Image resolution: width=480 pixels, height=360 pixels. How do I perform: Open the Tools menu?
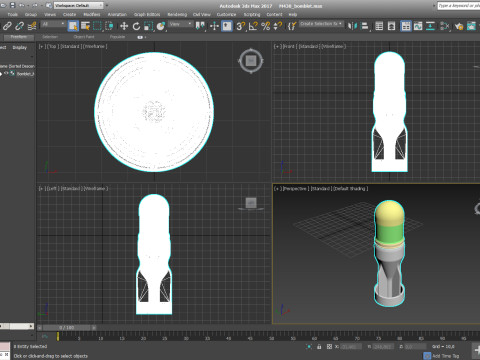click(x=13, y=15)
